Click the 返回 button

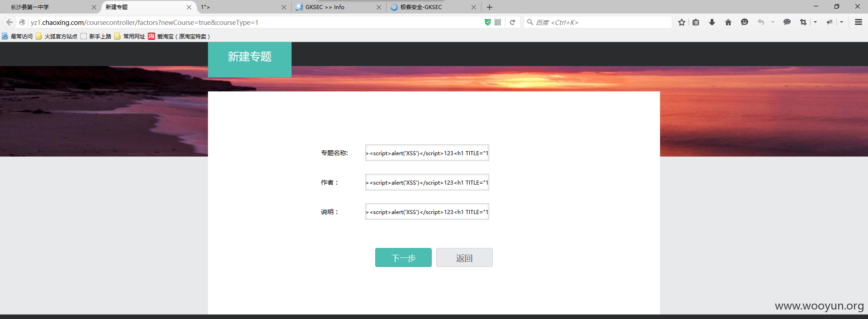464,257
